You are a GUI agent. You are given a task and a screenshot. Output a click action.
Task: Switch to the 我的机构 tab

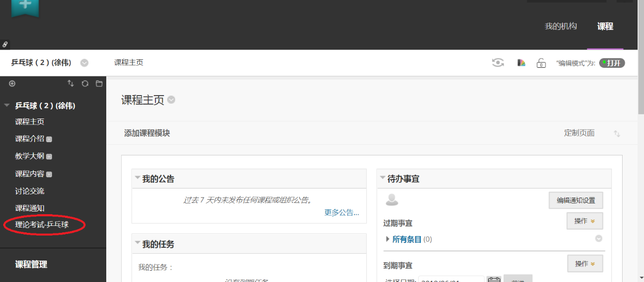coord(560,26)
